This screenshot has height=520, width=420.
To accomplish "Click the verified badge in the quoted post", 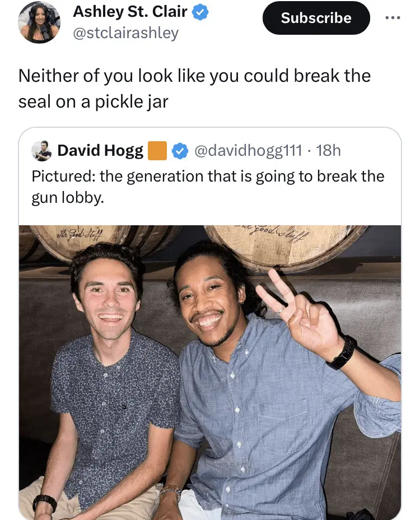I will 179,150.
